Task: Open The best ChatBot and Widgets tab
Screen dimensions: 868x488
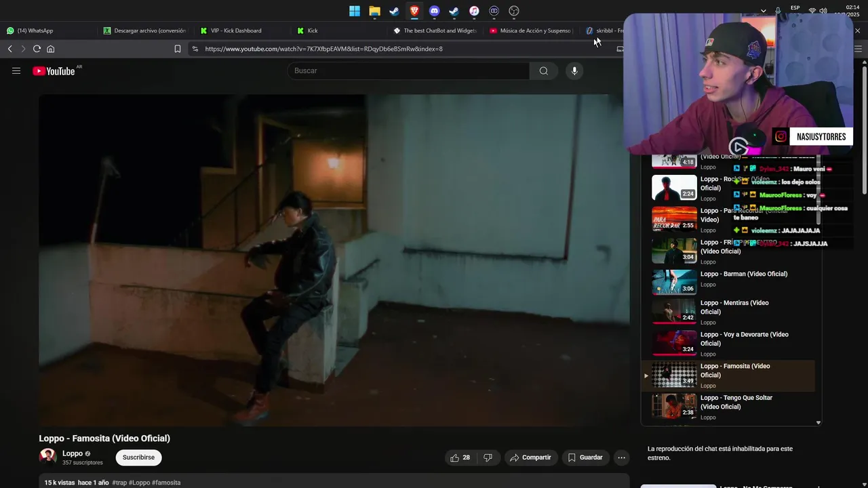Action: [x=436, y=30]
